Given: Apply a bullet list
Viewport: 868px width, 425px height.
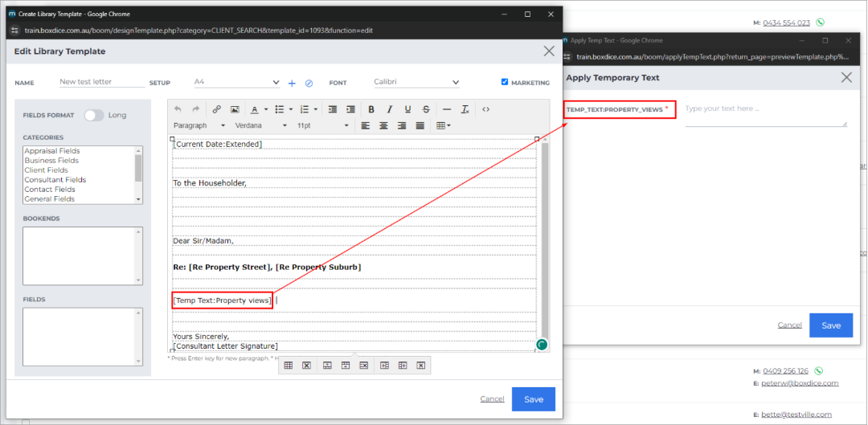Looking at the screenshot, I should click(280, 109).
